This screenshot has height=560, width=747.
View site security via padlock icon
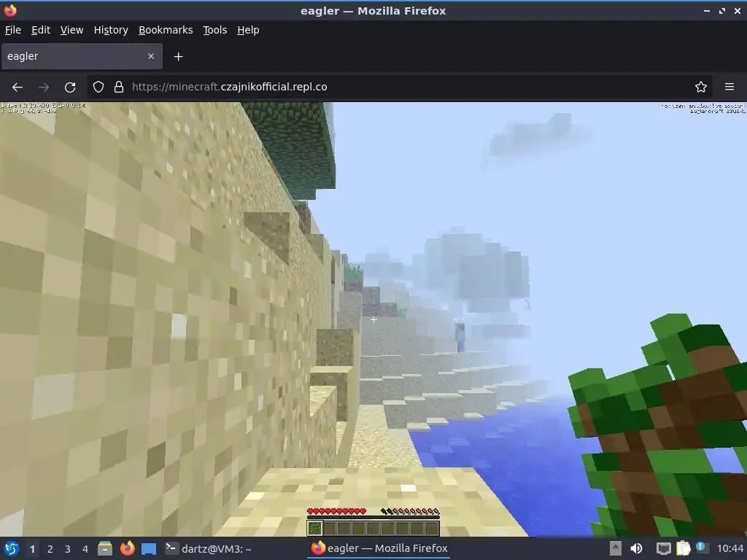point(119,87)
